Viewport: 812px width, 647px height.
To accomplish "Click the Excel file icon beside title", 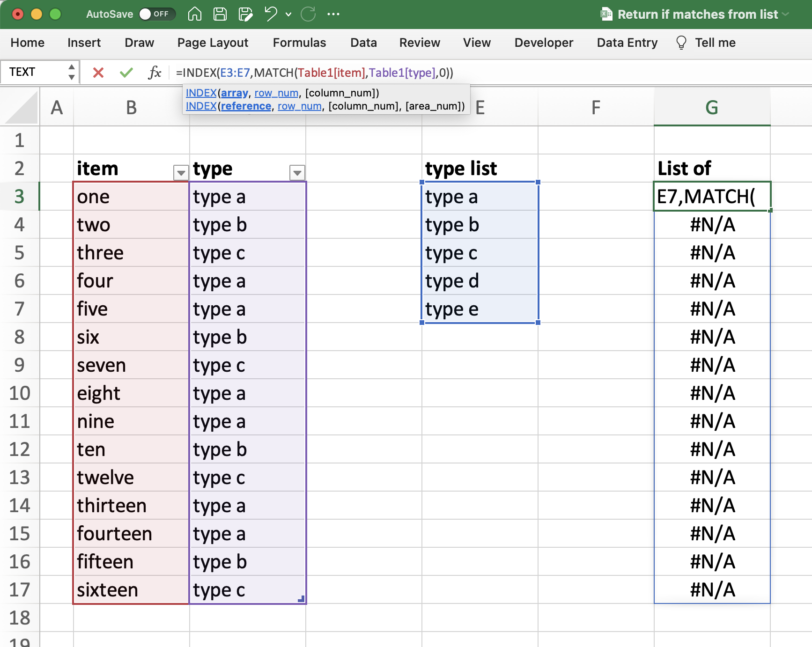I will tap(606, 14).
